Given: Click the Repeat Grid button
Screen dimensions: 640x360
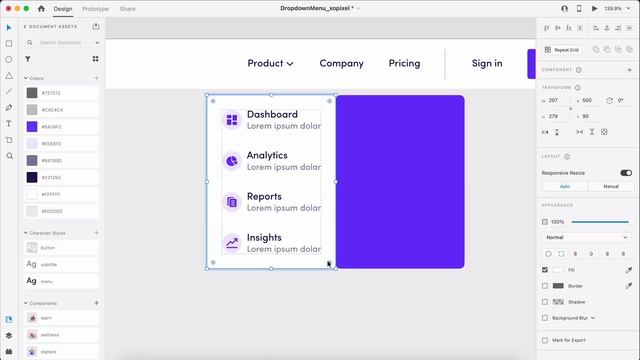Looking at the screenshot, I should point(562,50).
